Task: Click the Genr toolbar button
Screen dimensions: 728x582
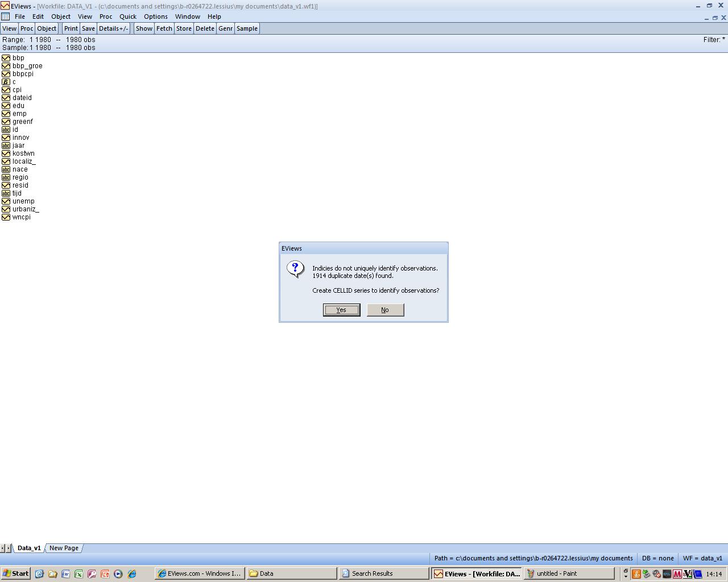Action: 225,28
